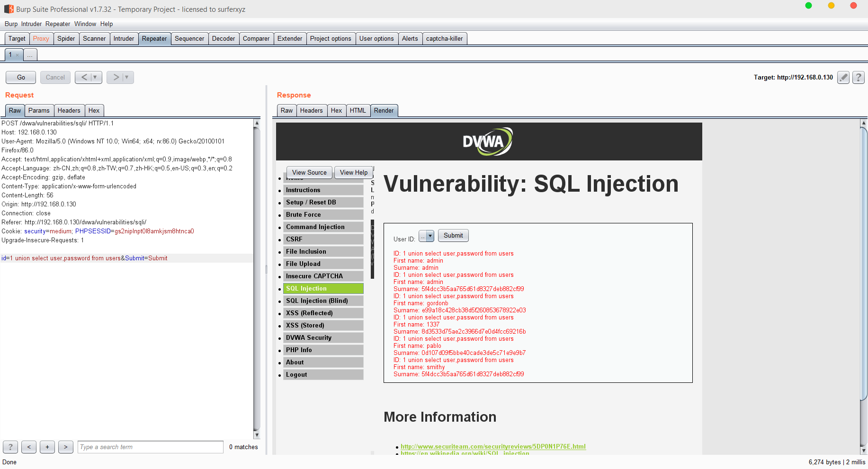This screenshot has height=469, width=868.
Task: Select response HTML tab
Action: point(358,110)
